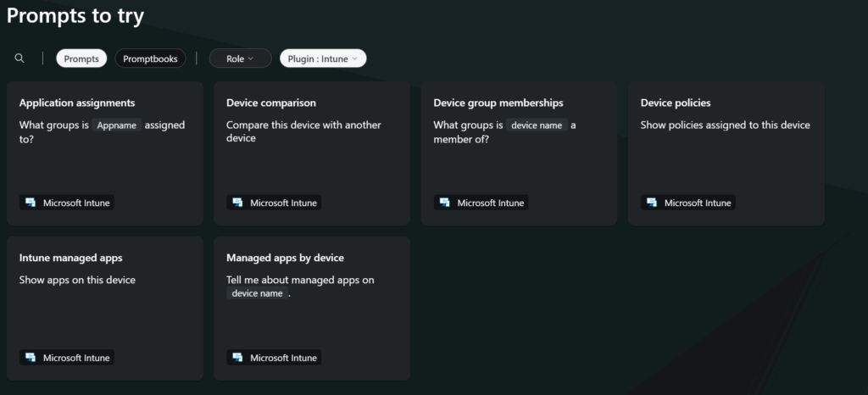Viewport: 868px width, 395px height.
Task: Click 'Compare this device with another device' text
Action: point(303,131)
